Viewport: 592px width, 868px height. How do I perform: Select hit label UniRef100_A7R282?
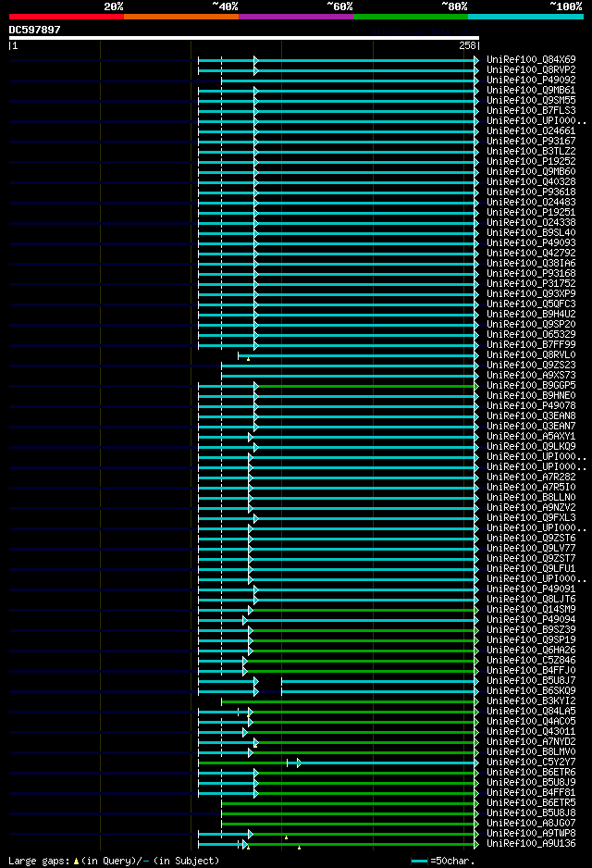point(531,477)
